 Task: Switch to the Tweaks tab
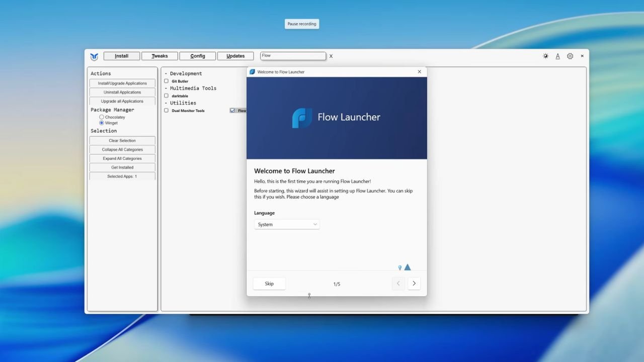tap(159, 56)
